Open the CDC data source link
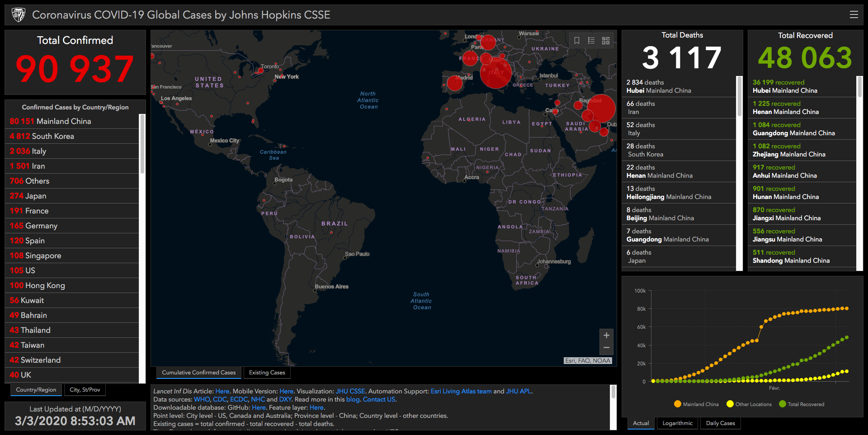Viewport: 868px width, 435px height. coord(220,399)
